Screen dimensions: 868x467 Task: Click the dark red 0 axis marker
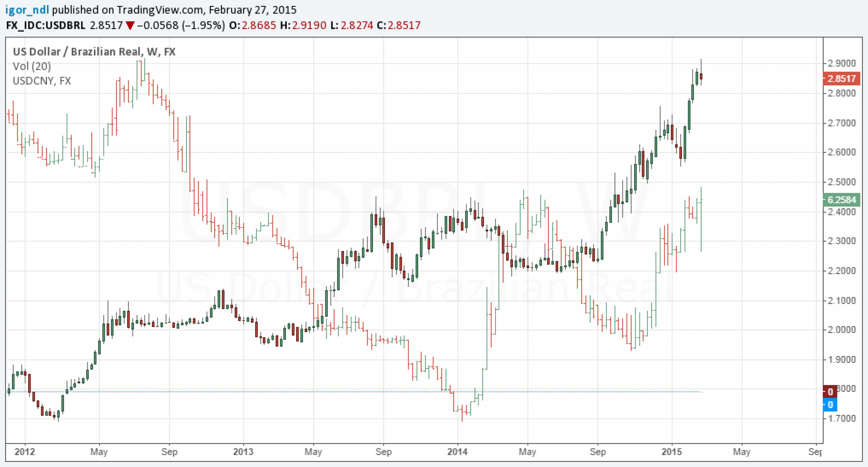click(830, 391)
